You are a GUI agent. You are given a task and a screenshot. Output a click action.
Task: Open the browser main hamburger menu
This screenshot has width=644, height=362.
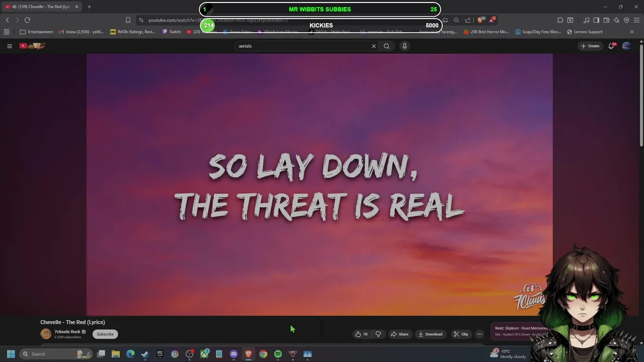(636, 20)
